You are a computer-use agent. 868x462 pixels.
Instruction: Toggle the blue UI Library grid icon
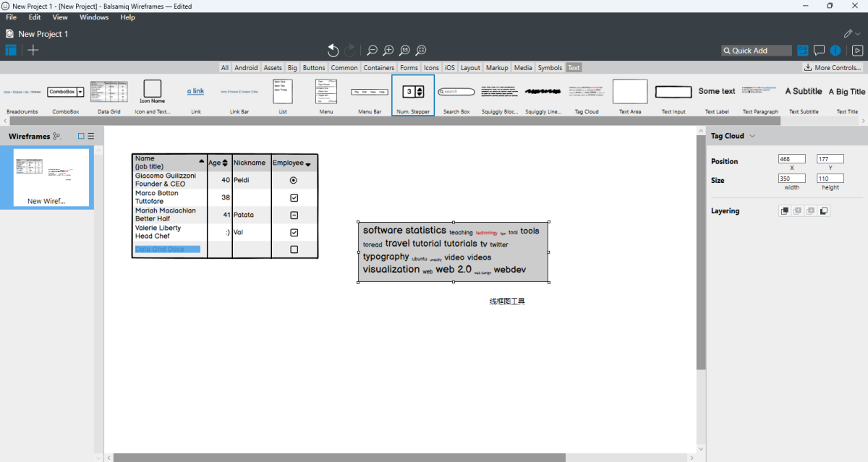pyautogui.click(x=803, y=51)
